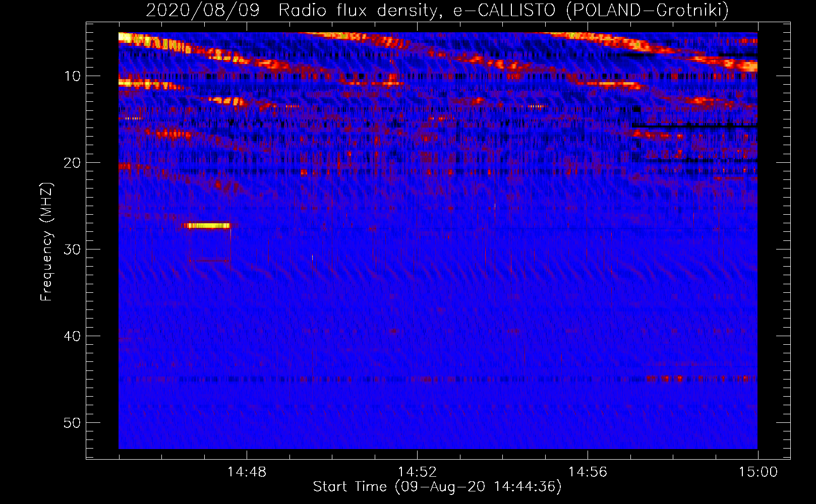
Task: Click the Start Time axis caption
Action: click(437, 487)
